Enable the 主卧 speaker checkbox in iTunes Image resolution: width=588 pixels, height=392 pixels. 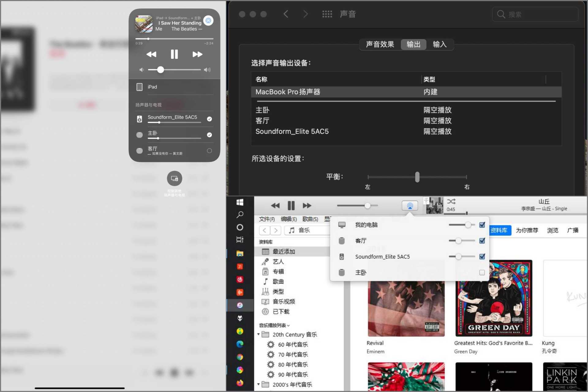(x=482, y=273)
